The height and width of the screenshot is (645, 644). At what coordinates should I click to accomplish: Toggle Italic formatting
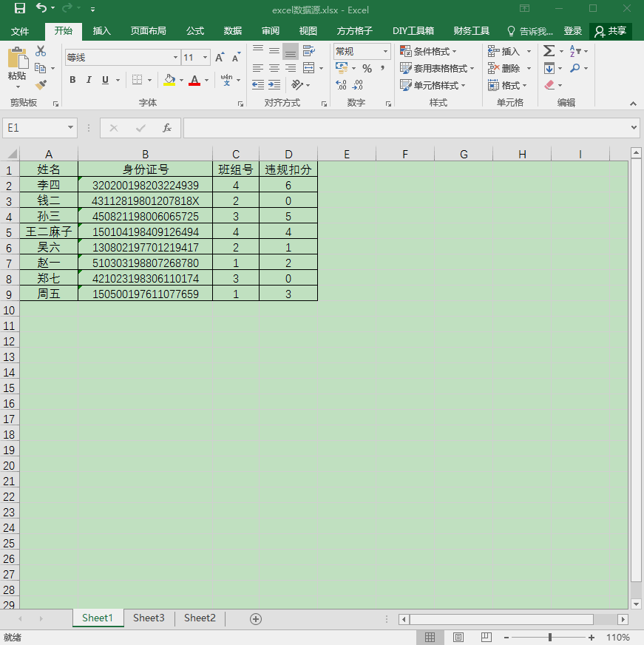[x=89, y=80]
